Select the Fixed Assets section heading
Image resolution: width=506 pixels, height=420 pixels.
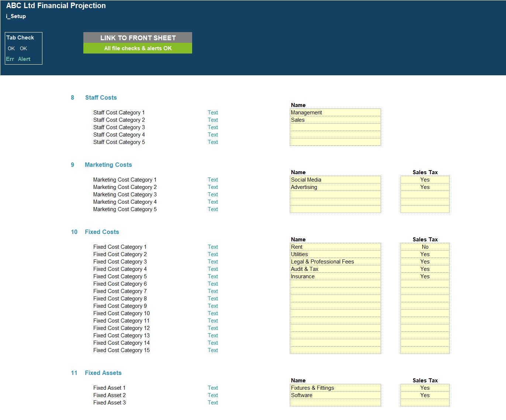tap(103, 373)
